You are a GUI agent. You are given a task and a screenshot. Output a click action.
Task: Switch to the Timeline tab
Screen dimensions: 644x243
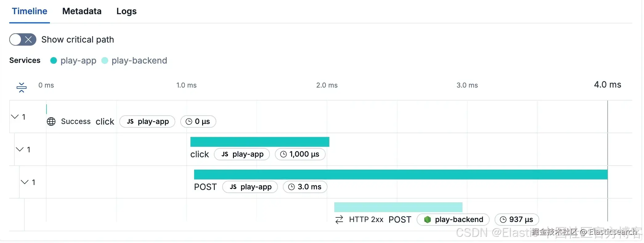coord(30,11)
